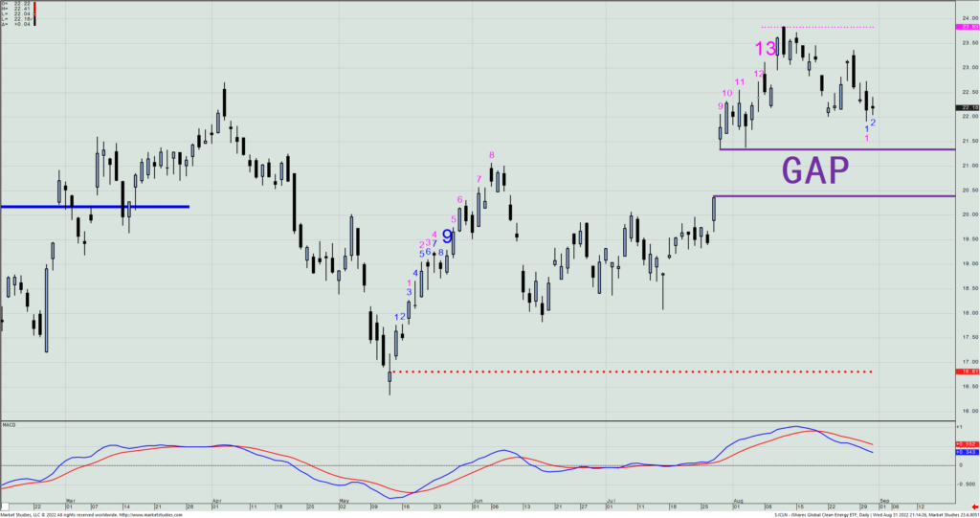Select the upper purple gap boundary line
This screenshot has width=980, height=518.
pos(837,149)
